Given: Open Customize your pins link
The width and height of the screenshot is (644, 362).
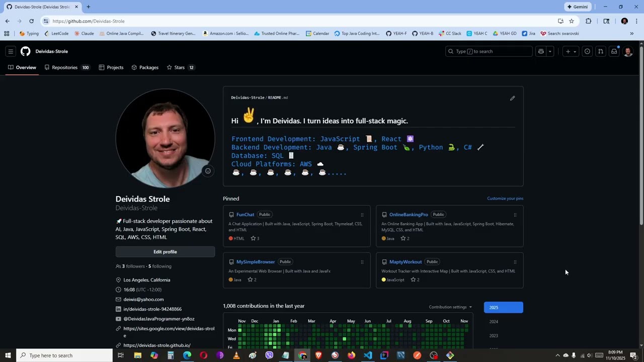Looking at the screenshot, I should [505, 199].
